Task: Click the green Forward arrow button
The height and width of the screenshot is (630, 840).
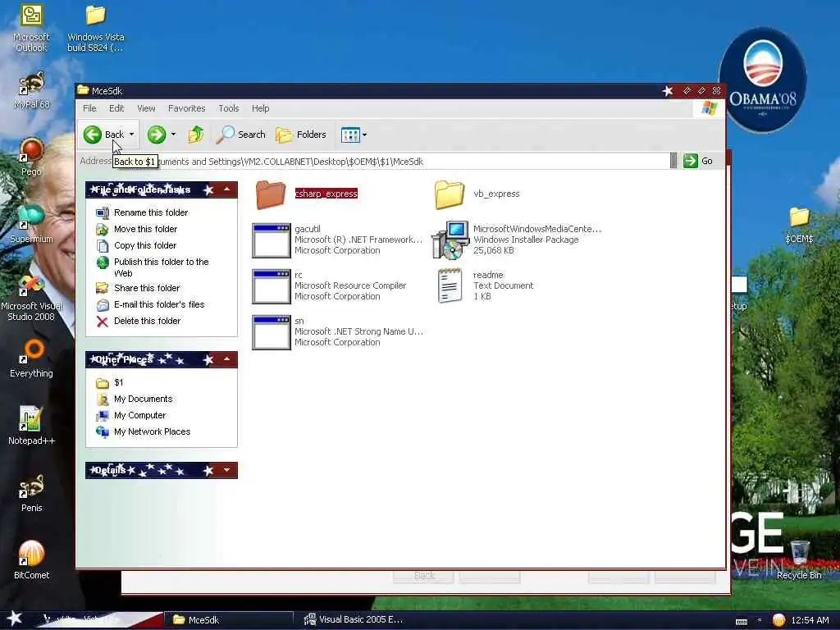Action: click(x=157, y=135)
